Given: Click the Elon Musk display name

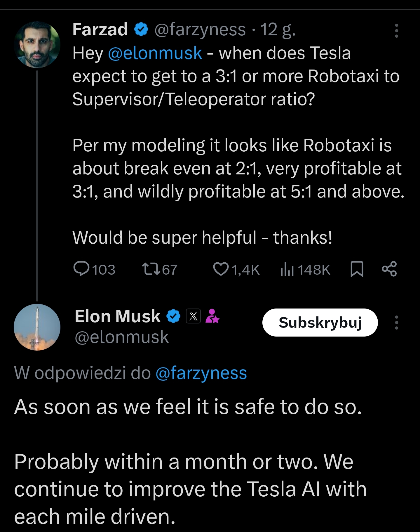Looking at the screenshot, I should [117, 316].
